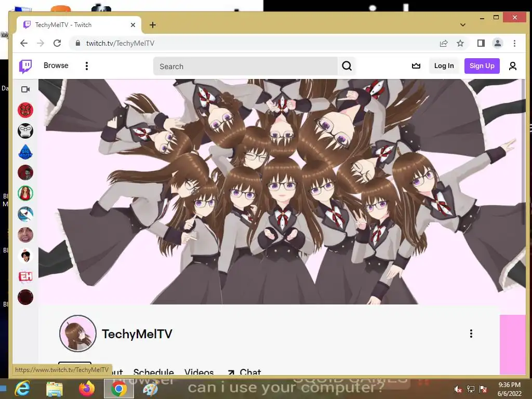Toggle the Chrome side panel icon
532x399 pixels.
coord(481,43)
